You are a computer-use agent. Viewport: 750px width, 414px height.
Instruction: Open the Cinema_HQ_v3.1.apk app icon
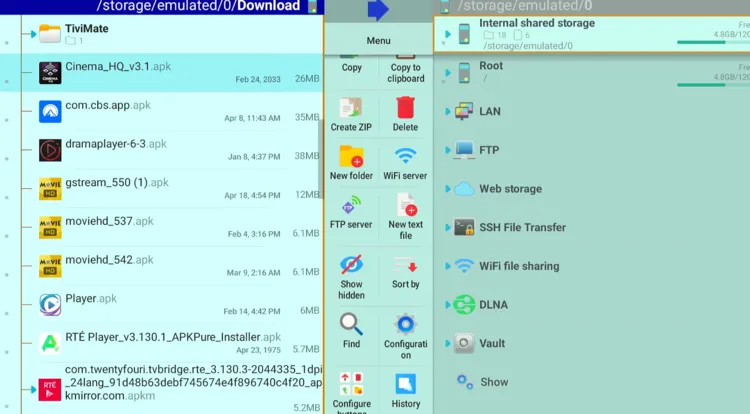coord(50,73)
